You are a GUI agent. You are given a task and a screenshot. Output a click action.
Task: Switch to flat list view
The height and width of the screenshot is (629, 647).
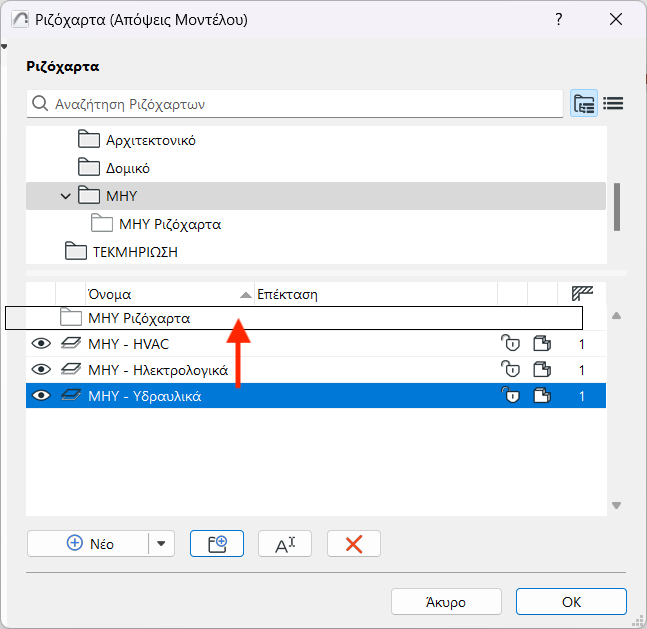point(613,103)
